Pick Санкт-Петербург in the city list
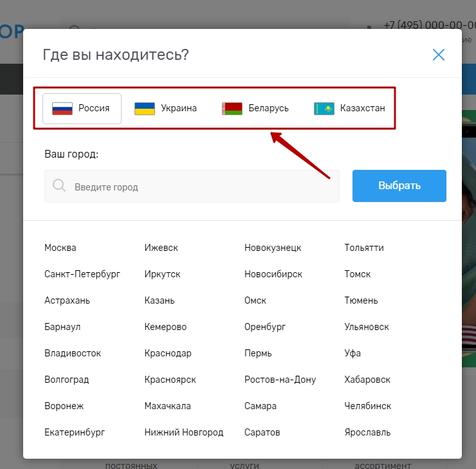This screenshot has height=469, width=476. point(82,274)
